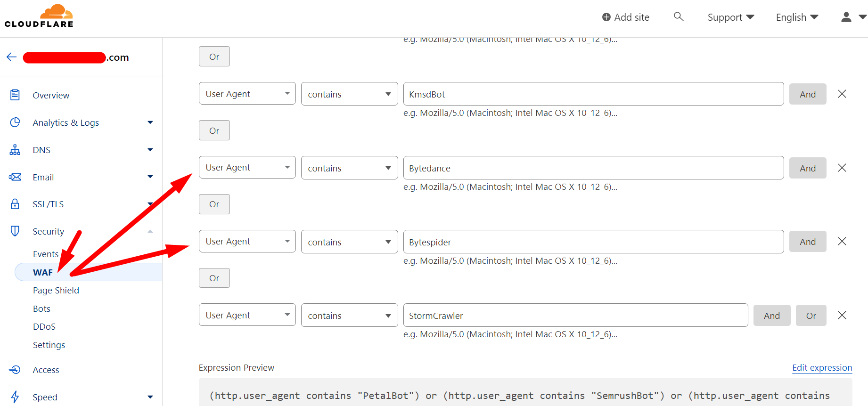Remove the KmsdBot rule row

(x=842, y=94)
